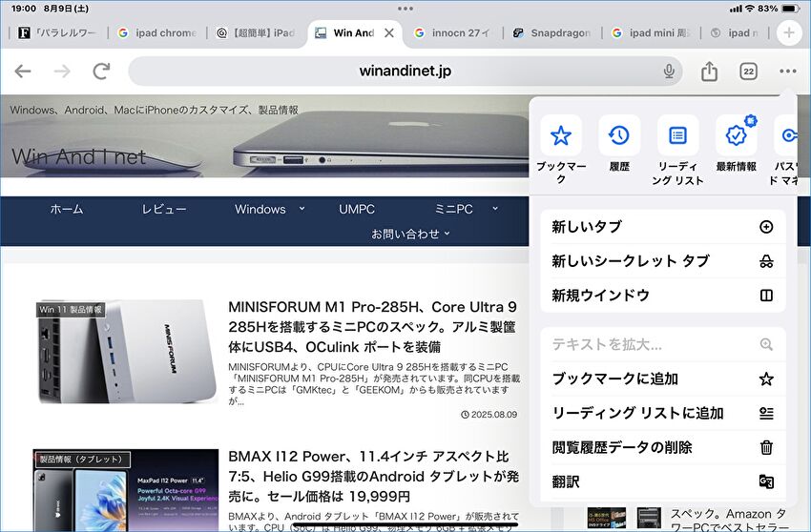
Task: Tap the 2025.08.09 article date
Action: (489, 415)
